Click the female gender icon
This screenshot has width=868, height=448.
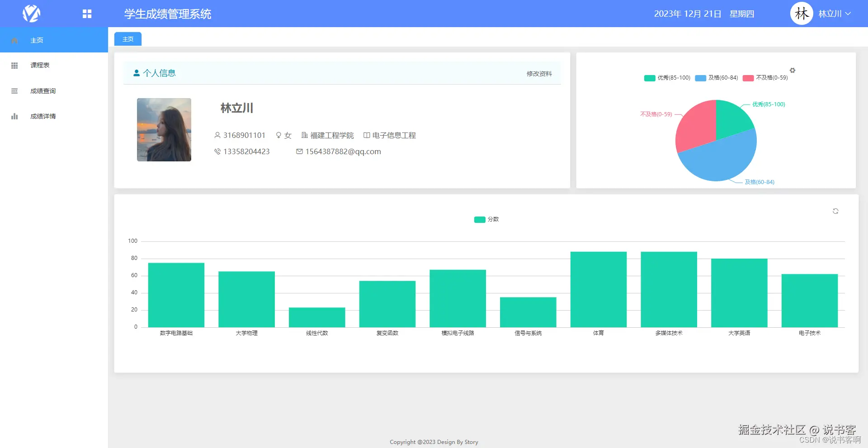point(278,135)
